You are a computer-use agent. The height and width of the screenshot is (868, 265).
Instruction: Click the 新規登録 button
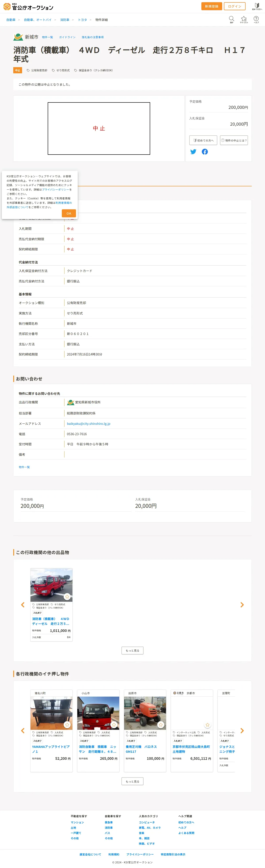[x=211, y=6]
